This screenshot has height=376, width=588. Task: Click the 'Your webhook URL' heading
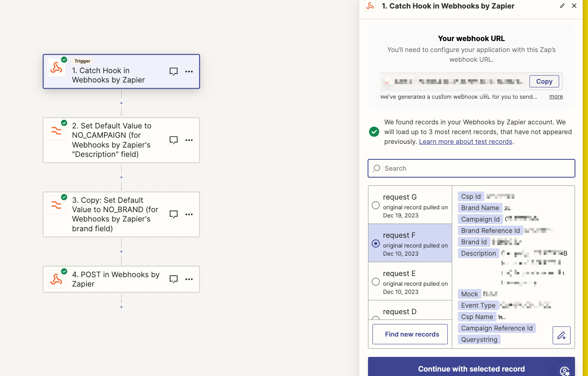[471, 39]
